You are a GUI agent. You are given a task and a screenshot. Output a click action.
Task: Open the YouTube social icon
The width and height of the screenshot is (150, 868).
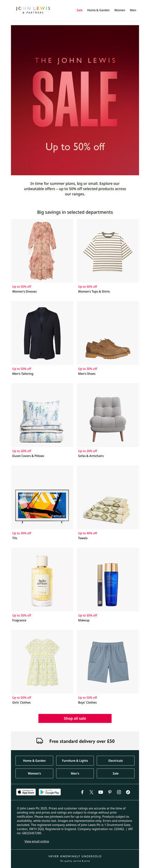tap(100, 792)
